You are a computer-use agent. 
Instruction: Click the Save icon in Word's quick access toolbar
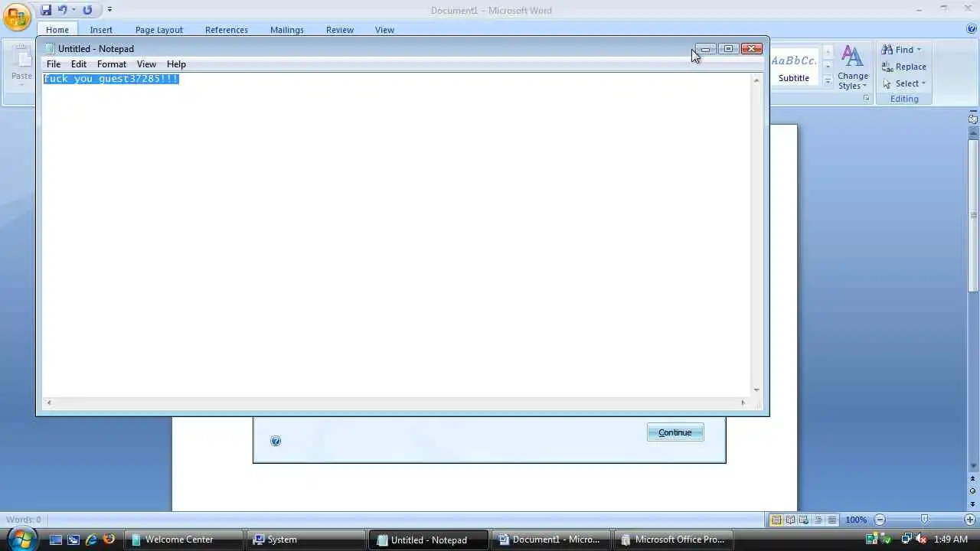tap(46, 10)
